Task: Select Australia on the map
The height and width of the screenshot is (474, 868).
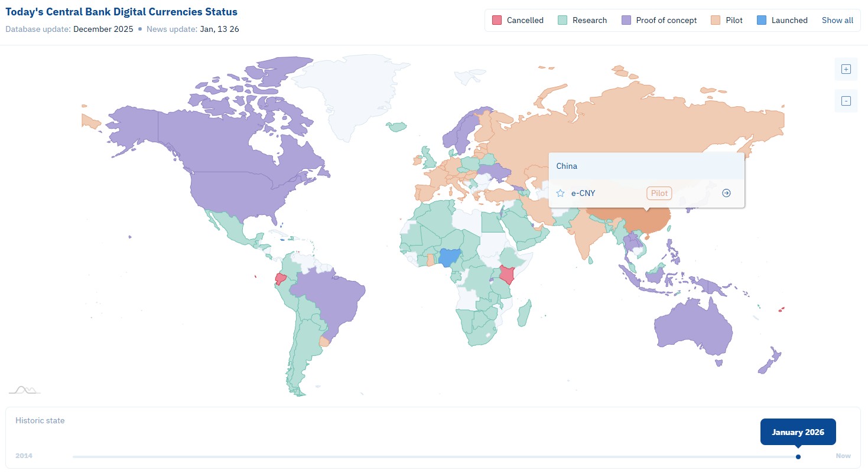Action: coord(693,328)
